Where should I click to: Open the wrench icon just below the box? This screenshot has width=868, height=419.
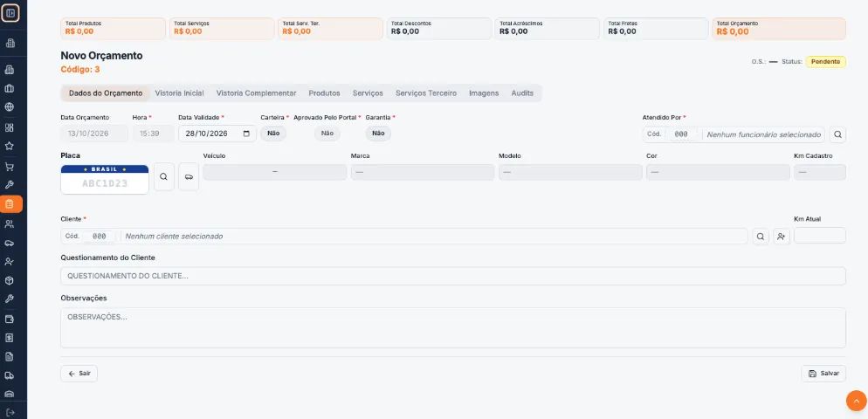(x=9, y=299)
